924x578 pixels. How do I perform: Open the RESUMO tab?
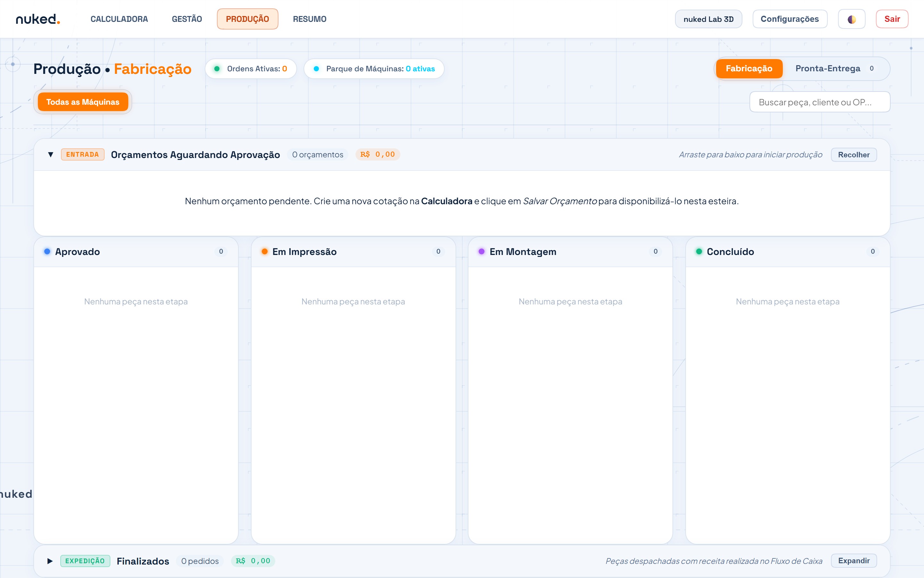(x=310, y=19)
